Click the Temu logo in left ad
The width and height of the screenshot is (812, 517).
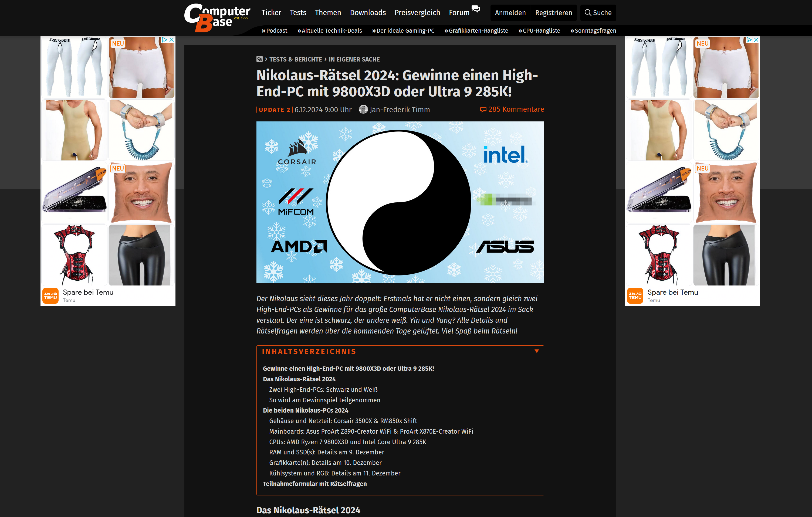pos(50,295)
